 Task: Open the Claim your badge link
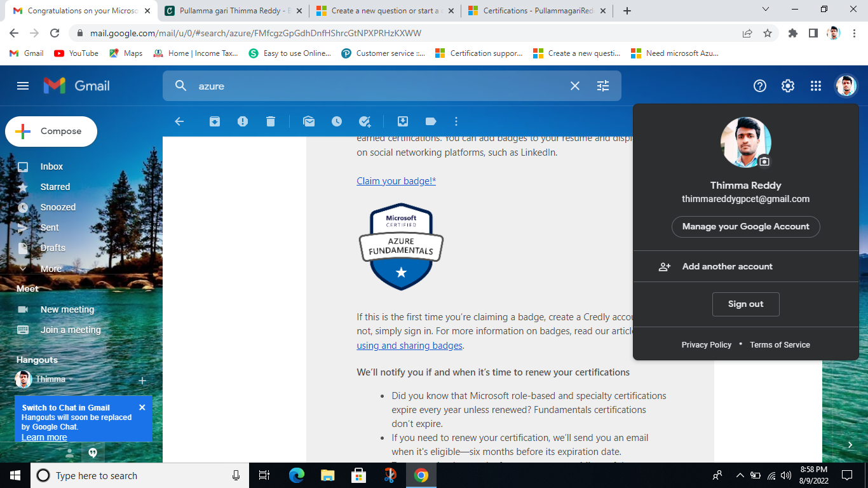click(396, 180)
